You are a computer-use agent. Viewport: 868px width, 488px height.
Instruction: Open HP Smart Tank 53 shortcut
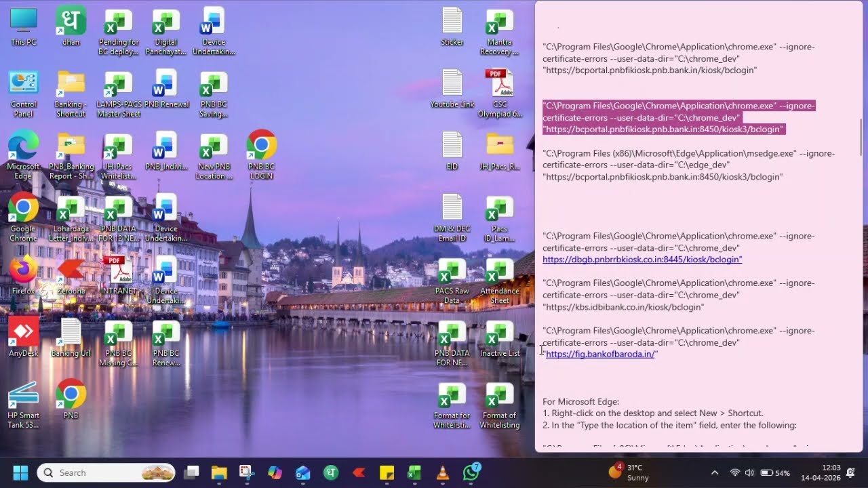[x=23, y=405]
